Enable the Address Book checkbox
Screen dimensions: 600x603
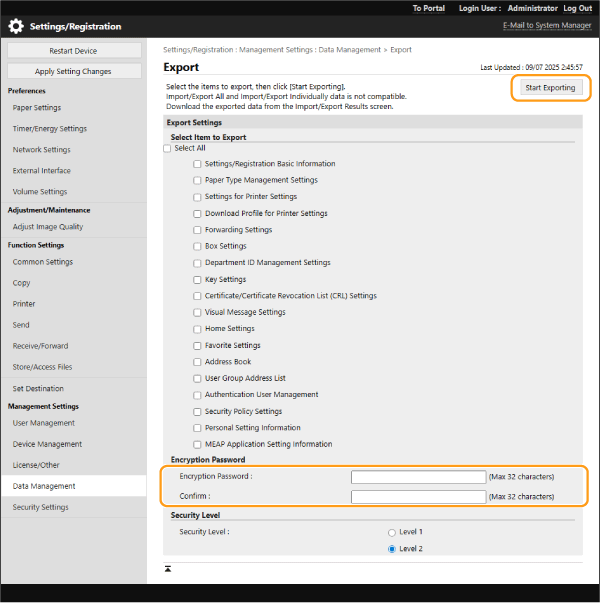[x=198, y=362]
